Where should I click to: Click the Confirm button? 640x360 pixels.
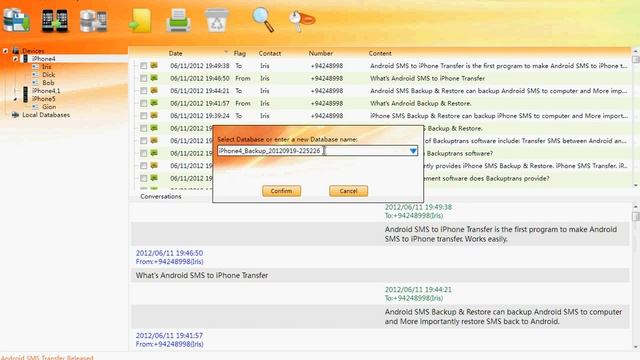pyautogui.click(x=281, y=191)
